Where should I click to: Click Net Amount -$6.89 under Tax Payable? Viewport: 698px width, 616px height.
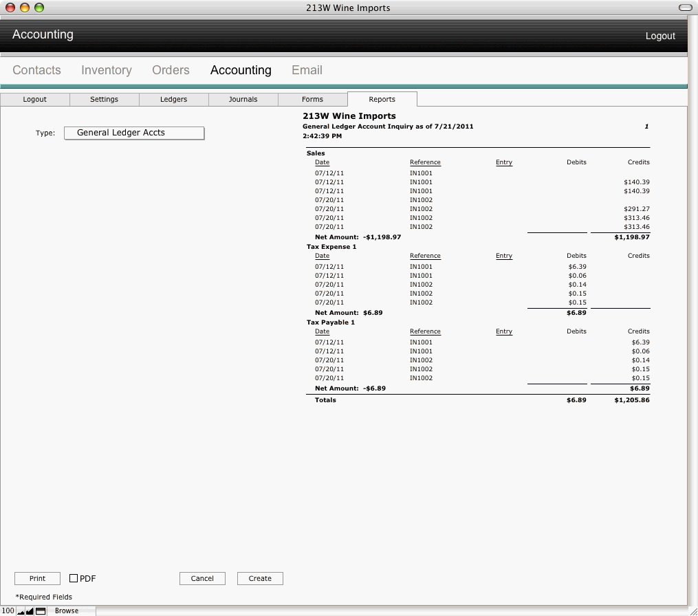(x=350, y=388)
